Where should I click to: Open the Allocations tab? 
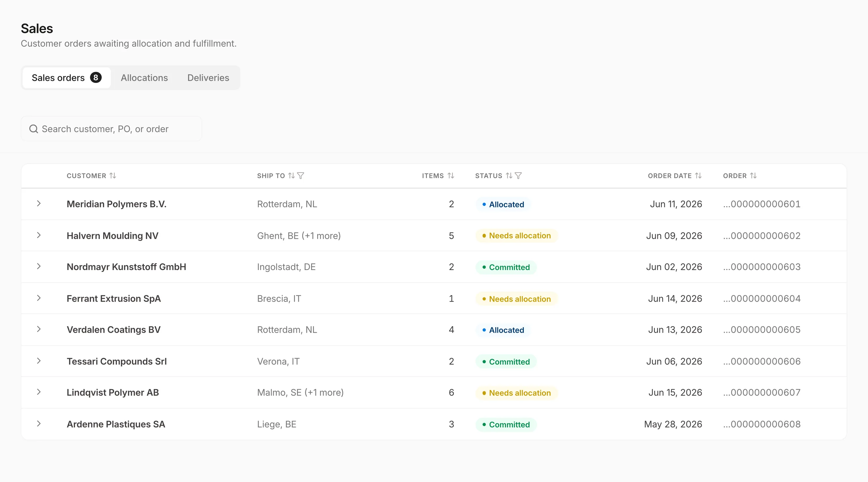coord(144,78)
